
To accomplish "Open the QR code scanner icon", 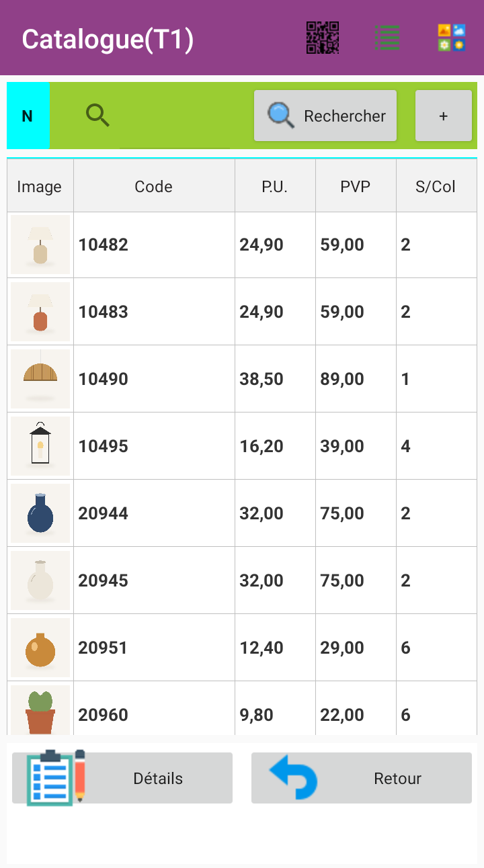I will click(x=322, y=38).
